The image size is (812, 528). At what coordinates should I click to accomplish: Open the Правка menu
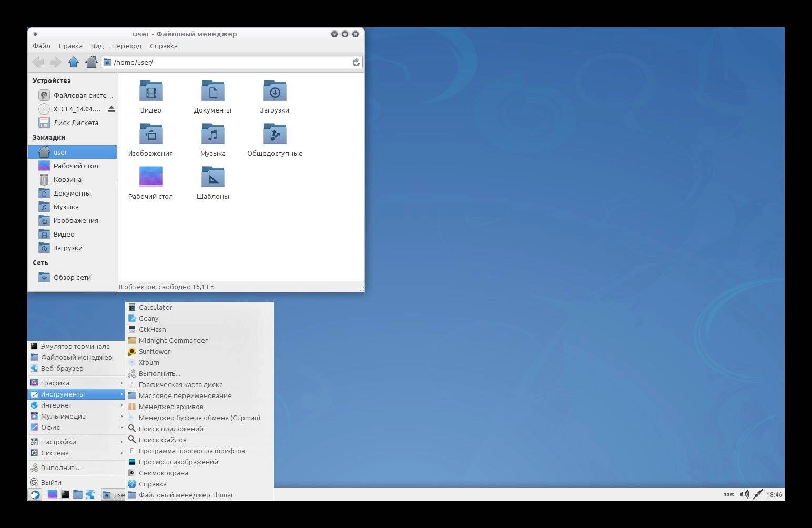click(x=70, y=46)
